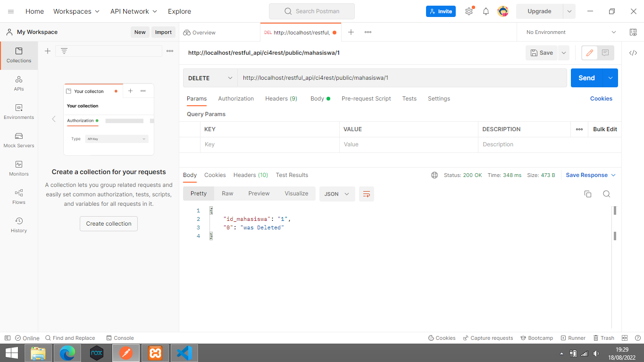
Task: Open the Collections sidebar panel
Action: 19,55
